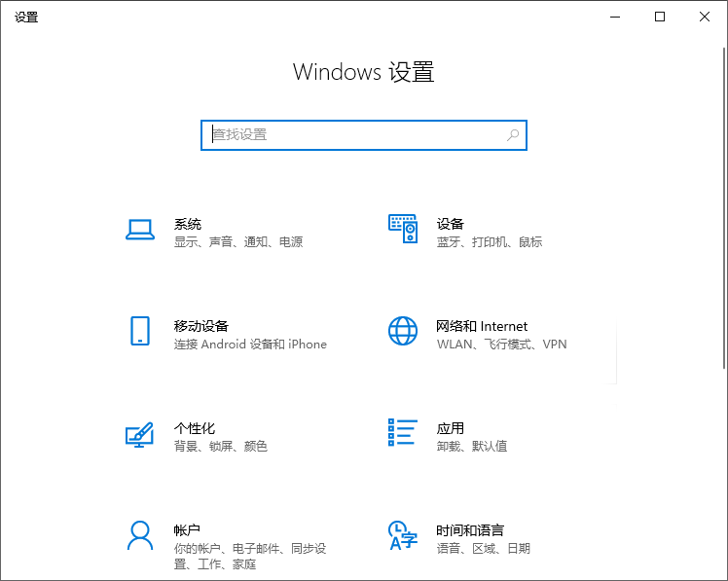This screenshot has width=728, height=581.
Task: Click the WLAN、飞行模式、VPN description
Action: (501, 345)
